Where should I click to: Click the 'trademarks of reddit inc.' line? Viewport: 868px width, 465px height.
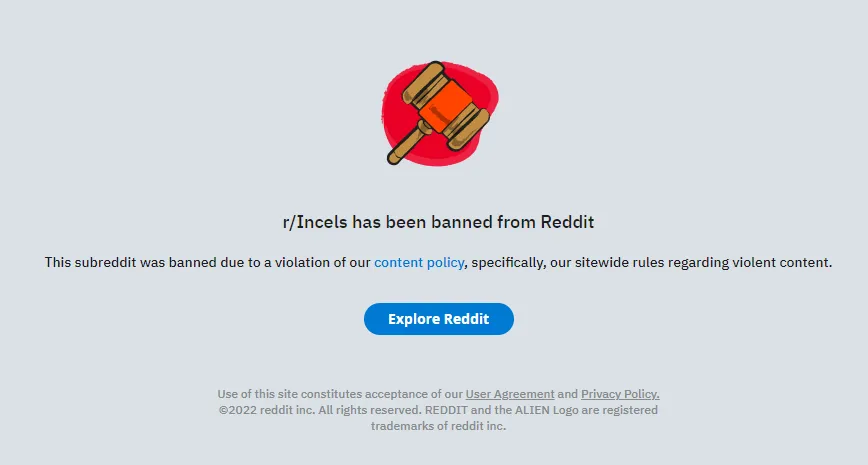tap(438, 426)
